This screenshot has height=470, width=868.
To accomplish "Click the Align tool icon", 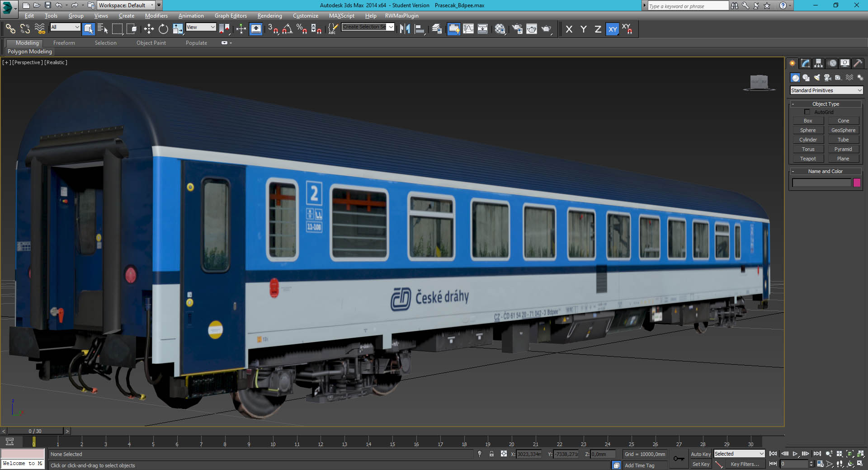I will click(420, 29).
